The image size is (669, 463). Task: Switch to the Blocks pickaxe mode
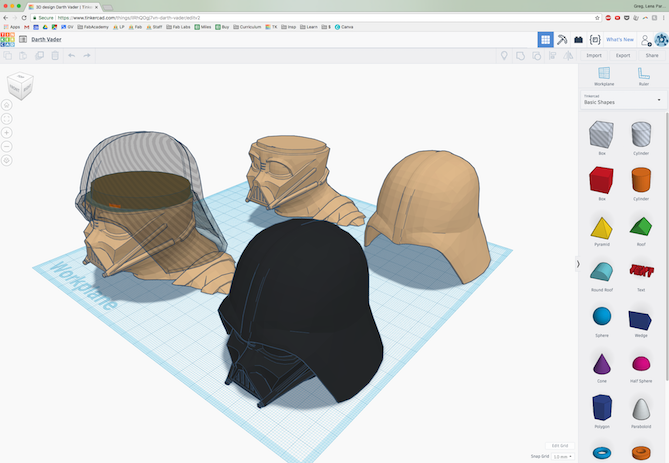coord(562,40)
